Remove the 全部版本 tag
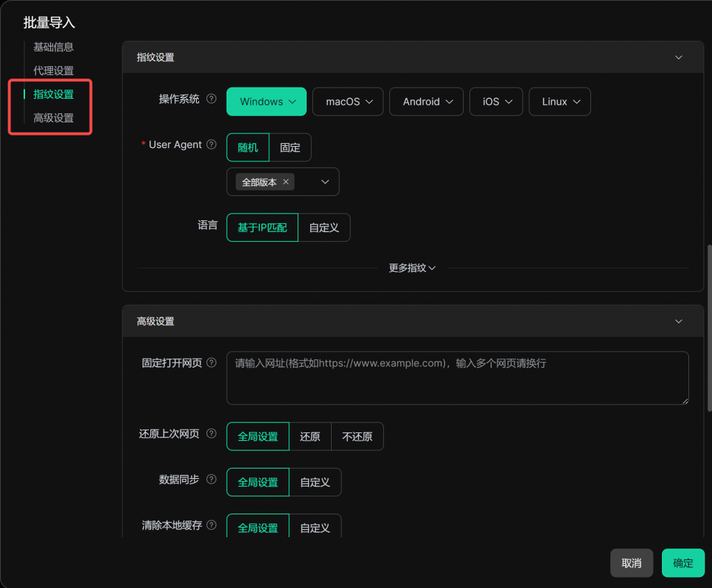This screenshot has height=588, width=712. (x=286, y=182)
